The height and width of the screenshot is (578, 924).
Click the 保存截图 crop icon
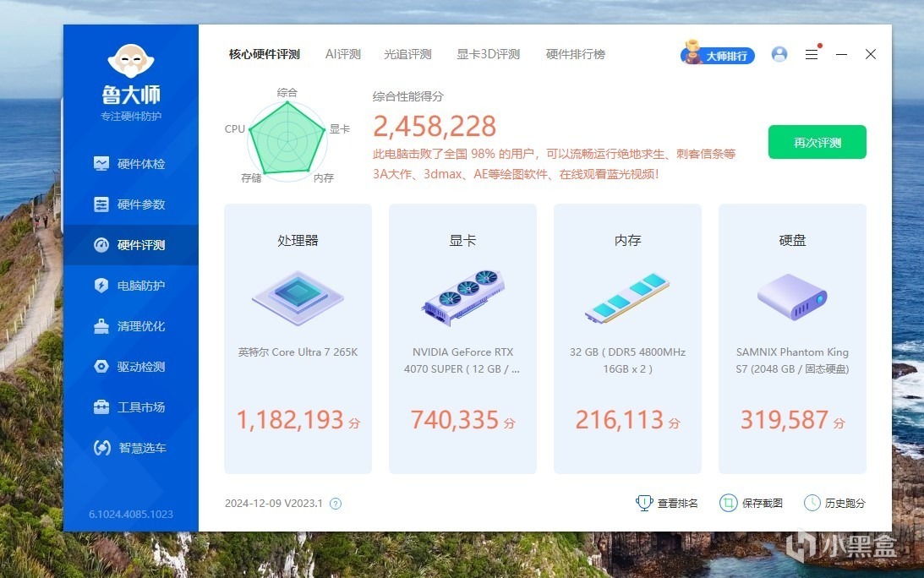point(729,503)
